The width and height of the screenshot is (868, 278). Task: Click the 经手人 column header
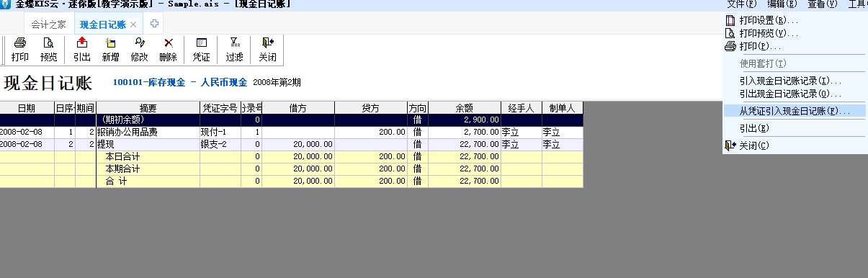pyautogui.click(x=521, y=108)
